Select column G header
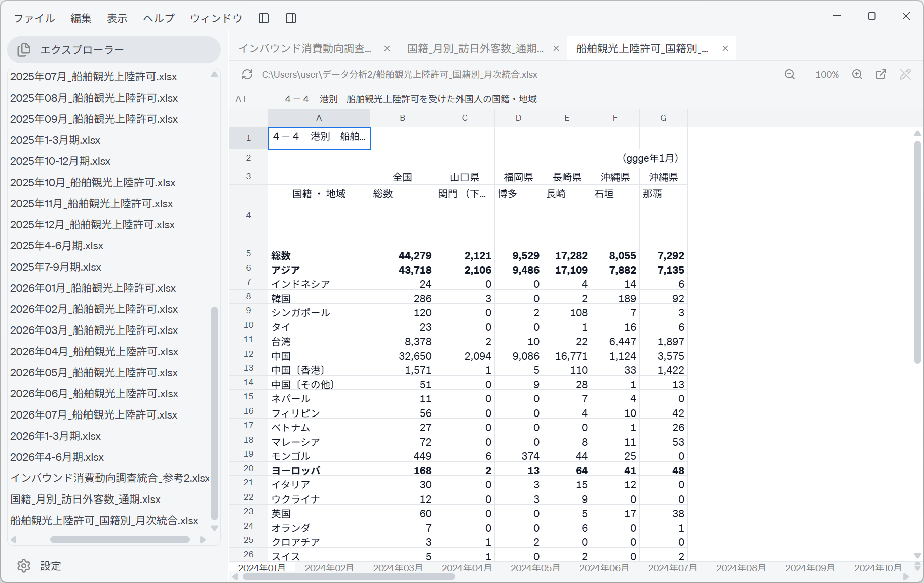 pyautogui.click(x=663, y=118)
